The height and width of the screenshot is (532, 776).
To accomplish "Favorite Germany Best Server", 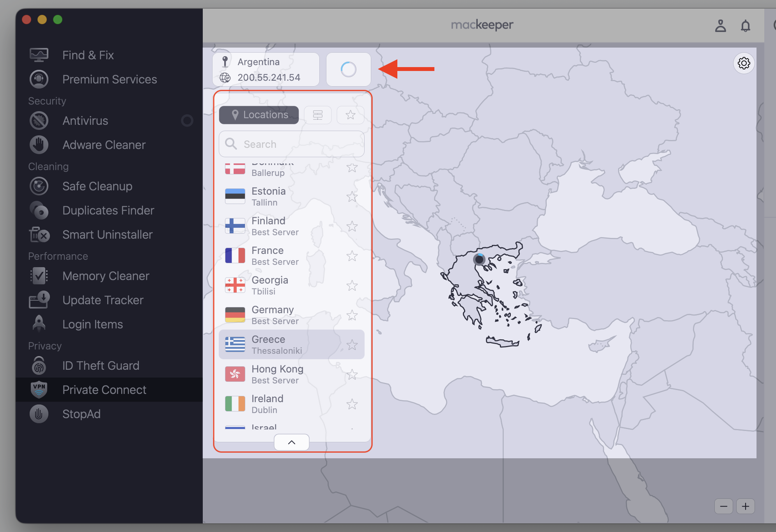I will pos(352,315).
